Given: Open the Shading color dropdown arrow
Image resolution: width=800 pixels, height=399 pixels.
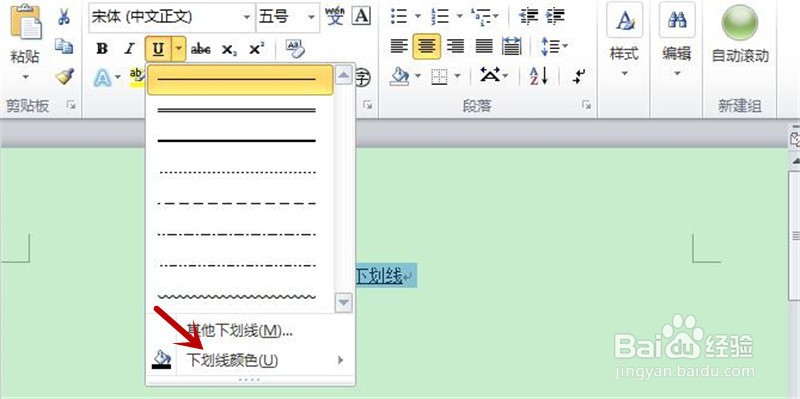Looking at the screenshot, I should (418, 77).
